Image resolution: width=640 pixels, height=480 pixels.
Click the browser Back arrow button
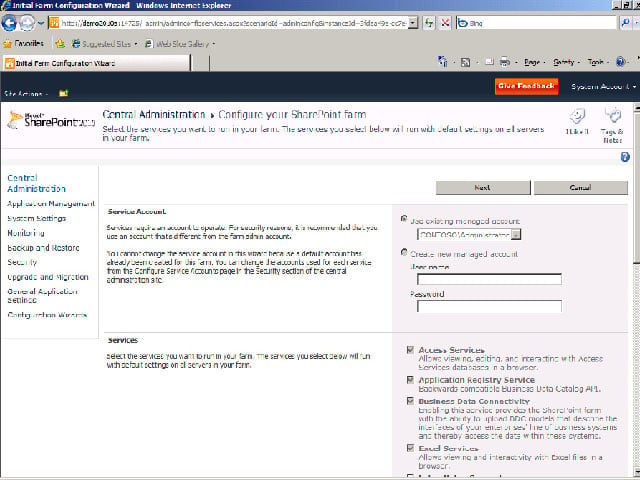point(9,23)
